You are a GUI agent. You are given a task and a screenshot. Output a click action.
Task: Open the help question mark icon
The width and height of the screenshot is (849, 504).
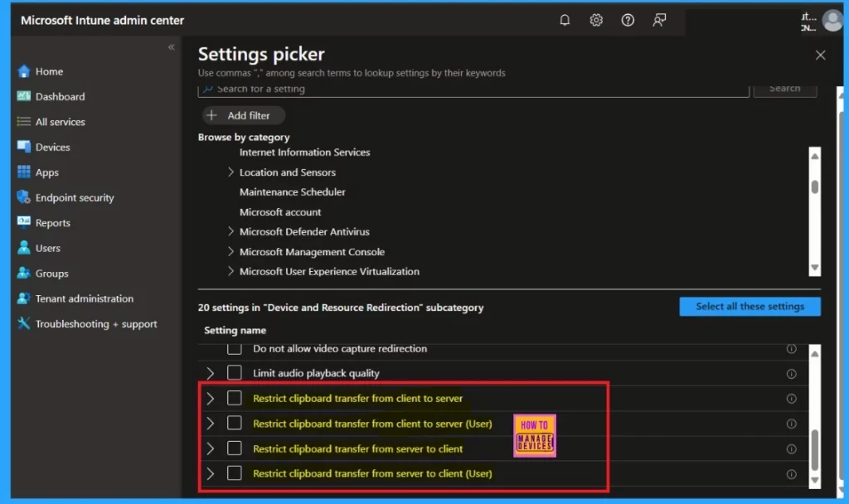(x=628, y=20)
